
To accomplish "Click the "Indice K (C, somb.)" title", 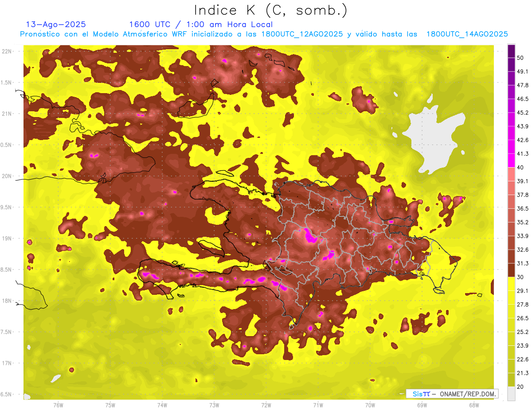I will tap(271, 10).
